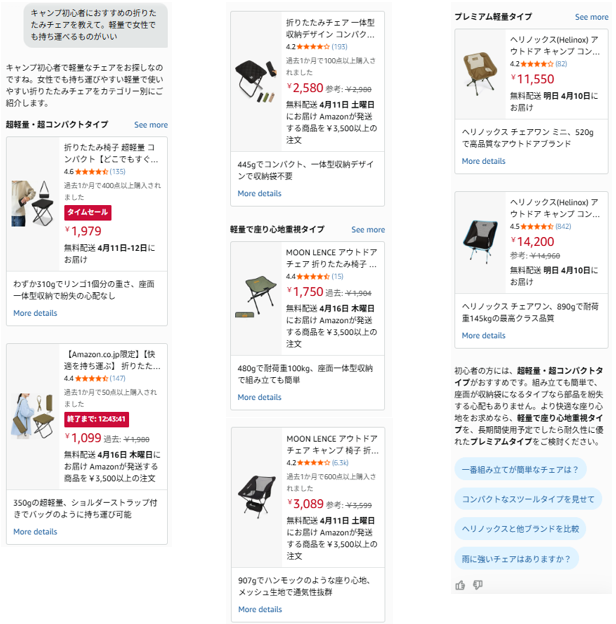Click More details under the 310g stool

(x=35, y=313)
